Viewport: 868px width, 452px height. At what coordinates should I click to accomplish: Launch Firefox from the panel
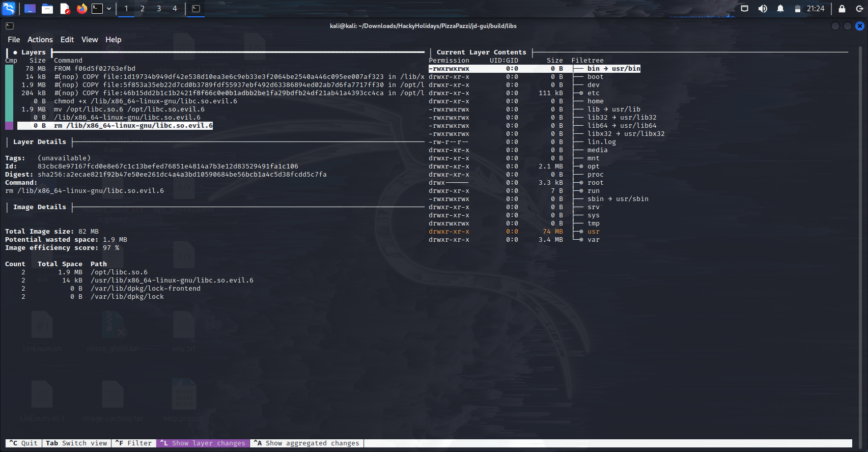pos(81,9)
